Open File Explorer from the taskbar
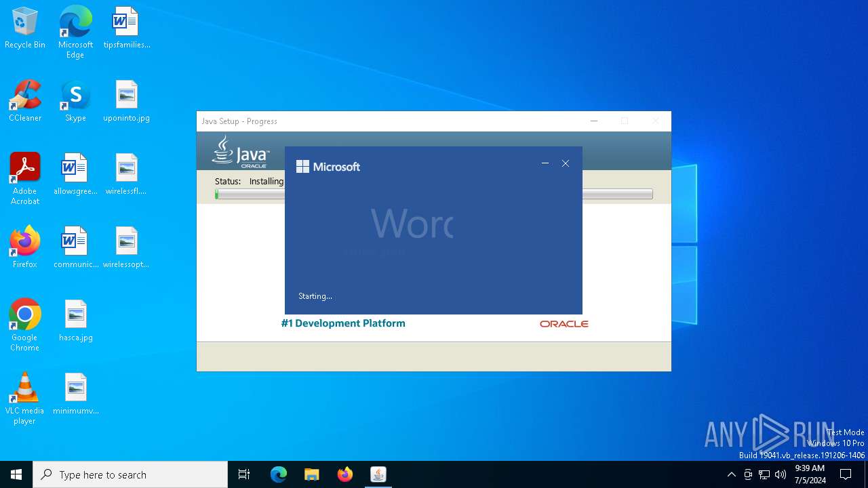The image size is (868, 488). tap(312, 474)
